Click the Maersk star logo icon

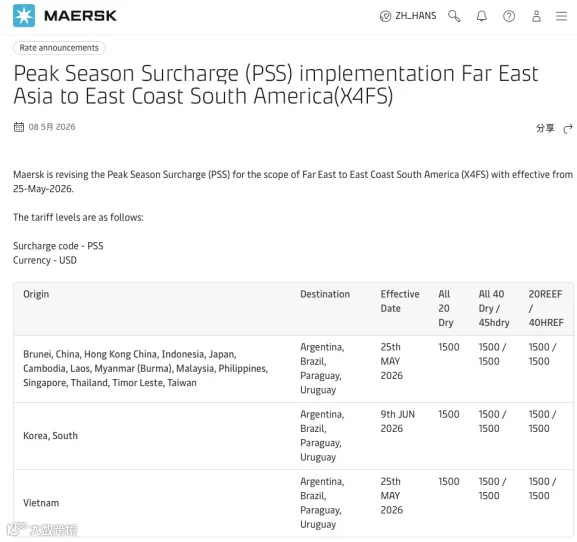[x=24, y=15]
